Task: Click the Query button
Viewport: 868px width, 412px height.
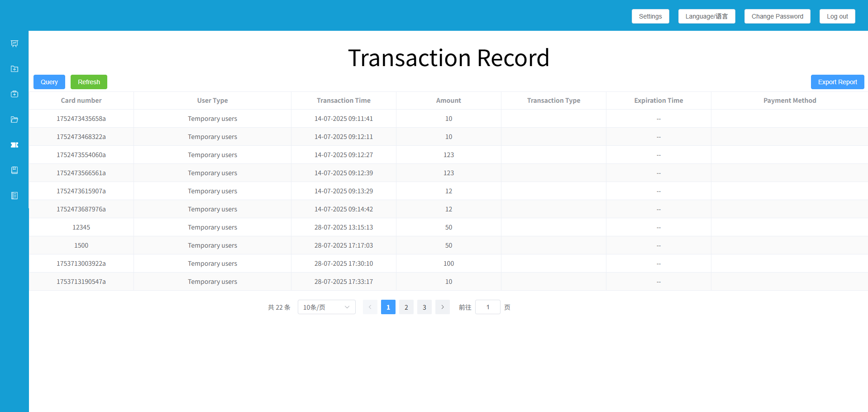Action: (49, 82)
